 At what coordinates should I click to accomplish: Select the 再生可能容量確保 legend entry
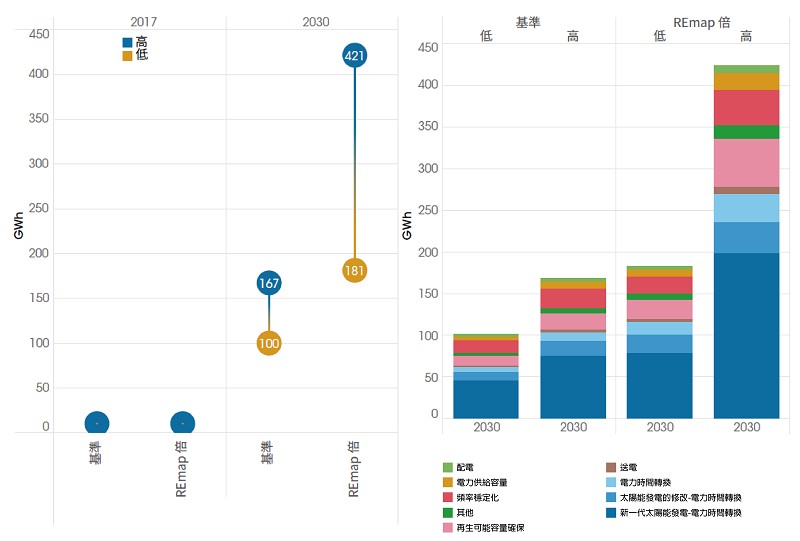tap(490, 527)
